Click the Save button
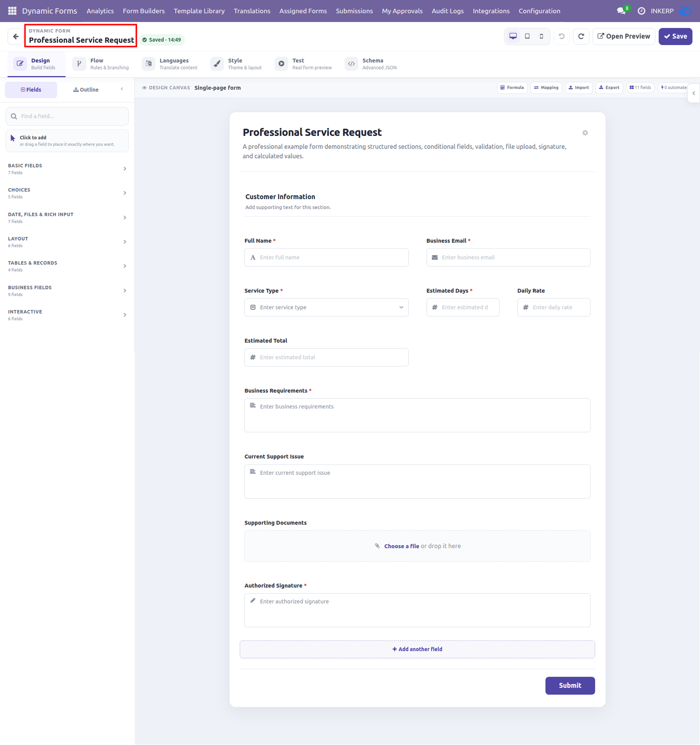This screenshot has height=745, width=700. click(x=675, y=36)
